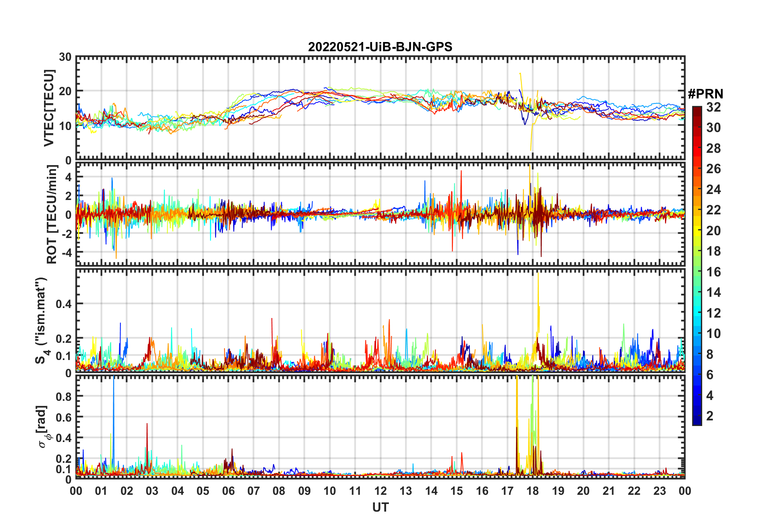Image resolution: width=761 pixels, height=532 pixels.
Task: Click sigma phi axis tick label 0.8
Action: coord(64,396)
